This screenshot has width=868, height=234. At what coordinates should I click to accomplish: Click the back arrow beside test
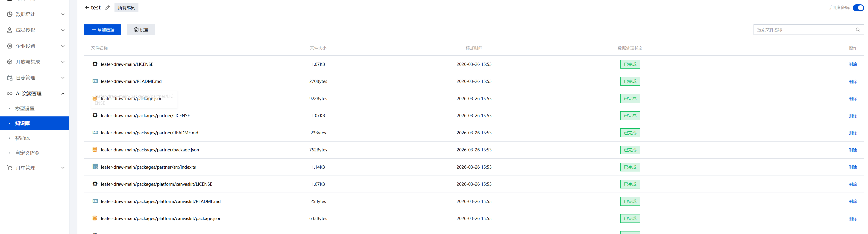coord(87,7)
